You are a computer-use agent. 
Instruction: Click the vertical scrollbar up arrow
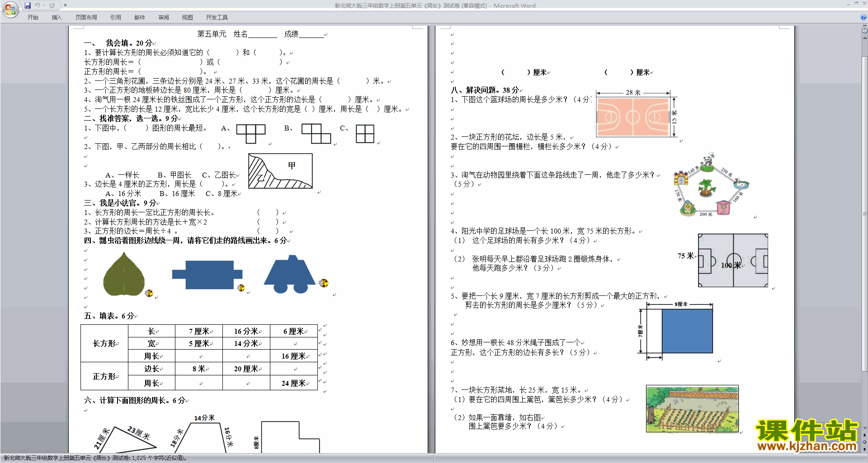pos(865,38)
